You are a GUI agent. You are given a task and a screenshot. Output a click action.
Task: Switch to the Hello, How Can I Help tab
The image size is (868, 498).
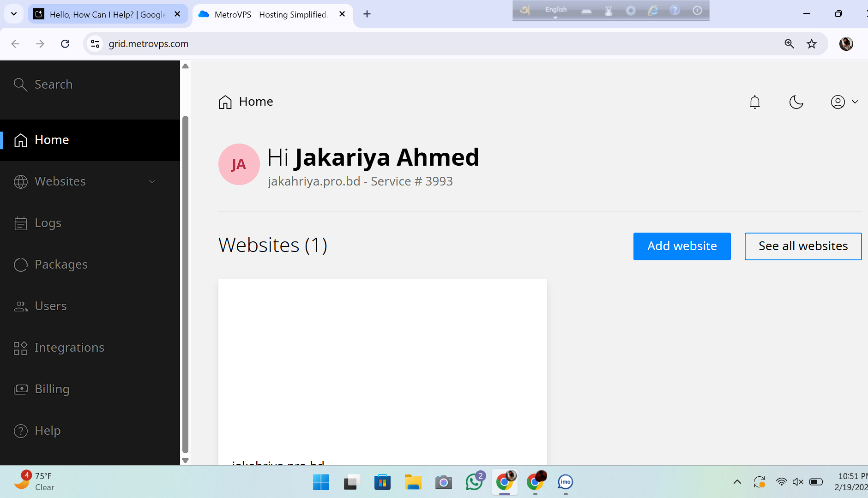coord(107,14)
